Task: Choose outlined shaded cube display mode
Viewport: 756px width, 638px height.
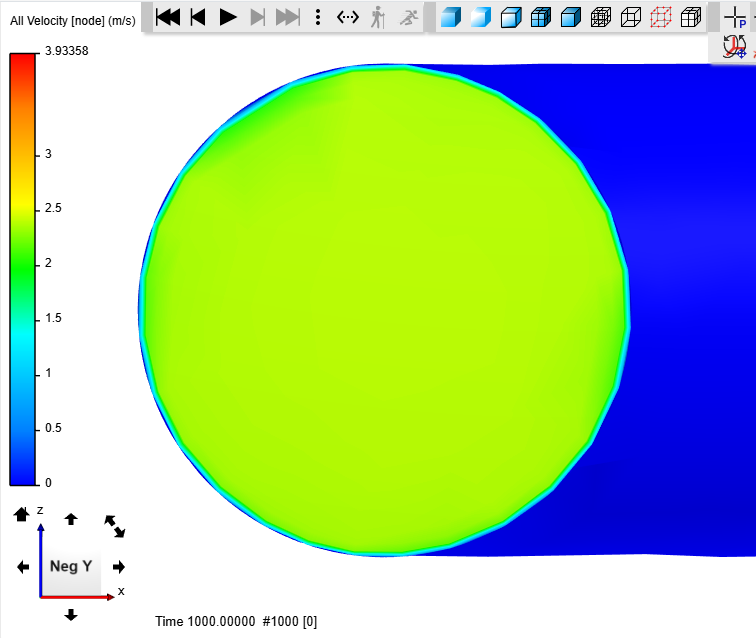Action: coord(511,17)
